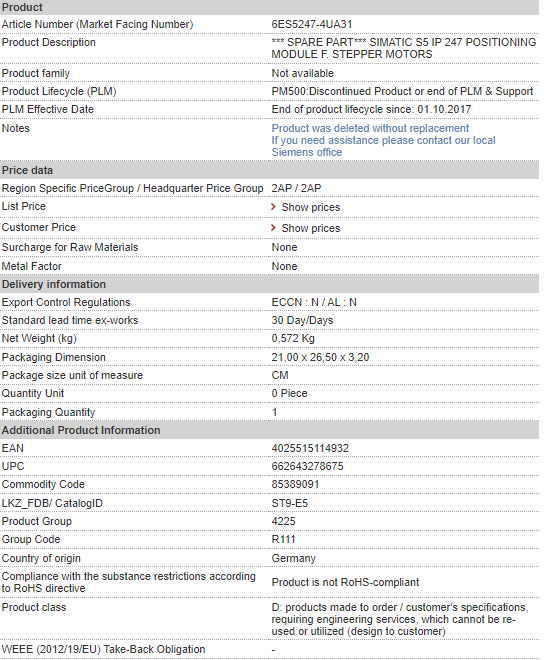Click the commodity code 85389091

[295, 484]
